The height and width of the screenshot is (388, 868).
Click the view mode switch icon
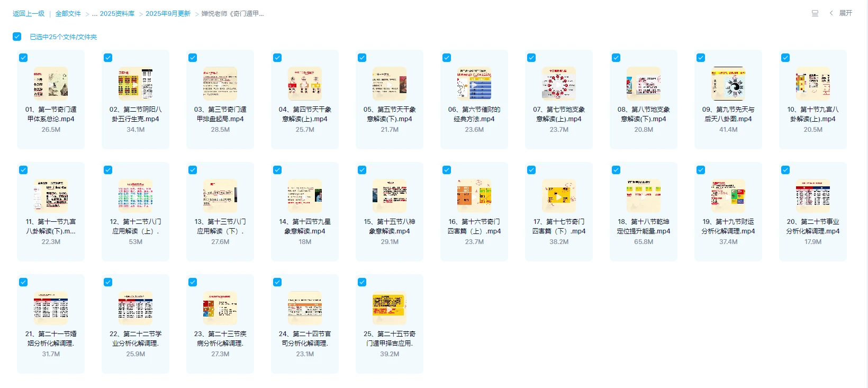815,13
